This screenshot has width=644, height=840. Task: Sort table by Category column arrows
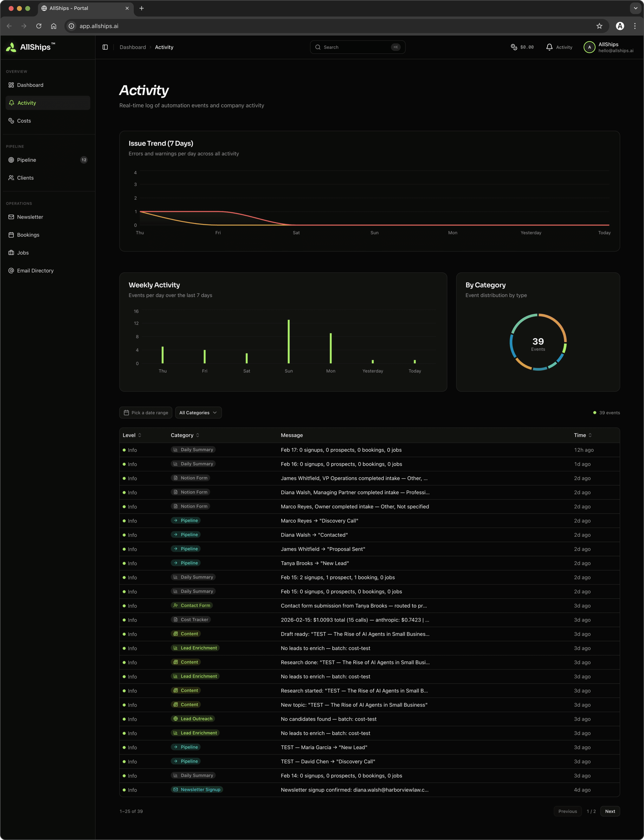click(198, 435)
